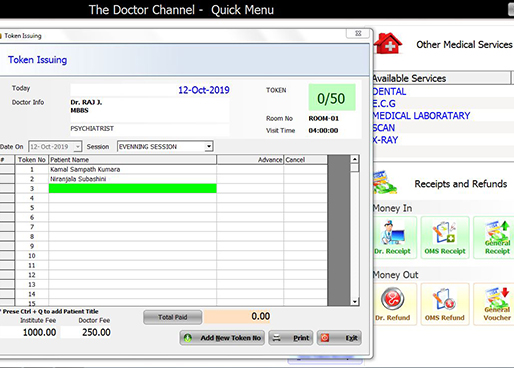Click token number 14 row

32,294
